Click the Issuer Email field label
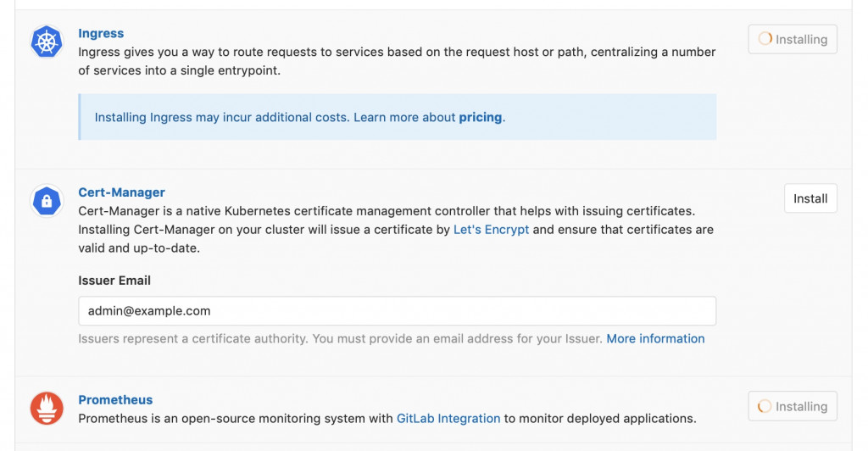 click(x=114, y=281)
